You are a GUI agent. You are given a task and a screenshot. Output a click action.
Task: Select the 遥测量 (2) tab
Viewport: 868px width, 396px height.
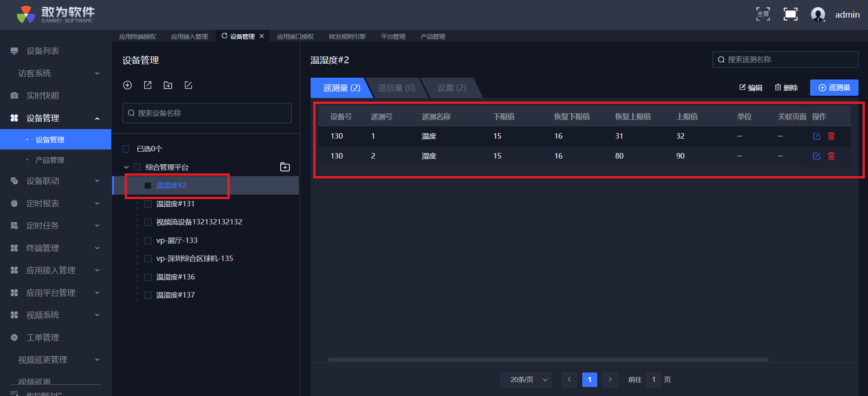342,88
